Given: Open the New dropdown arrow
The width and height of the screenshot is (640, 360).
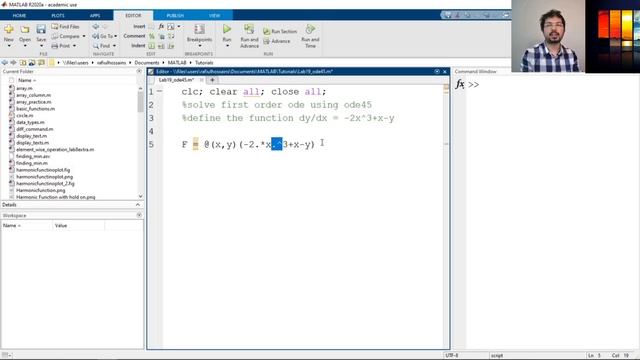Looking at the screenshot, I should pyautogui.click(x=9, y=46).
